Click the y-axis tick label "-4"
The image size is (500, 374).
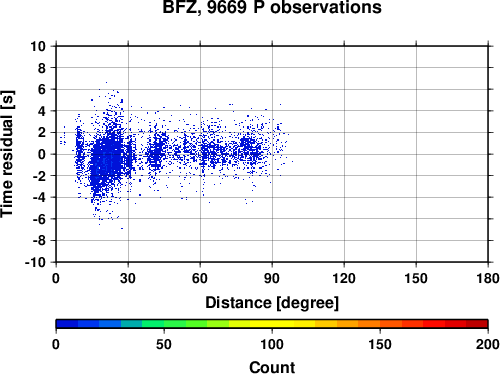point(39,197)
